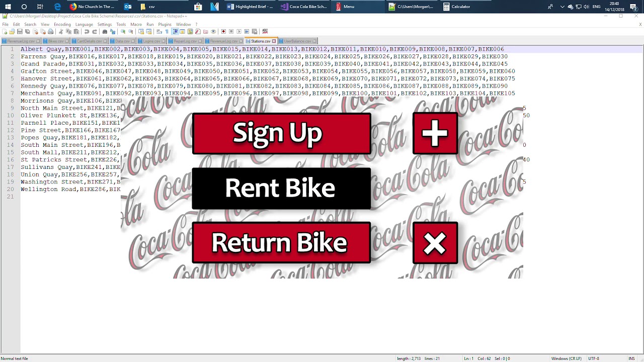Open the File menu
The image size is (644, 362).
[x=6, y=24]
